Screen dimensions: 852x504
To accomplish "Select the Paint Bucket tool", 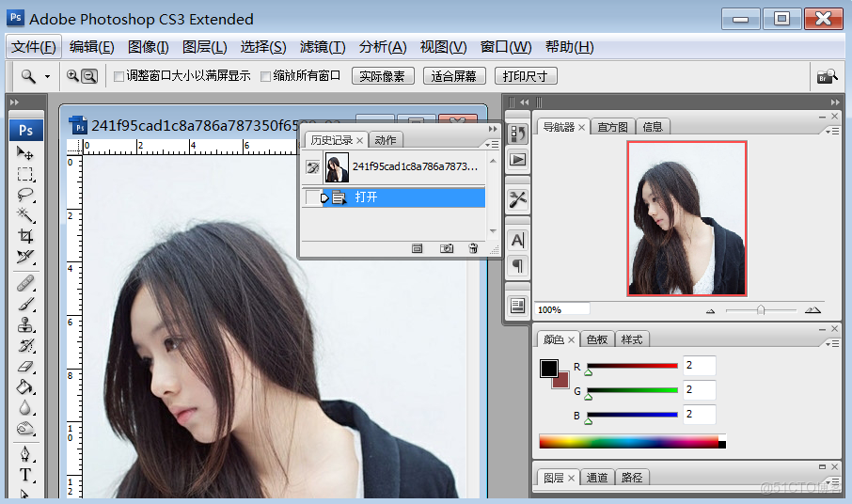I will 25,387.
